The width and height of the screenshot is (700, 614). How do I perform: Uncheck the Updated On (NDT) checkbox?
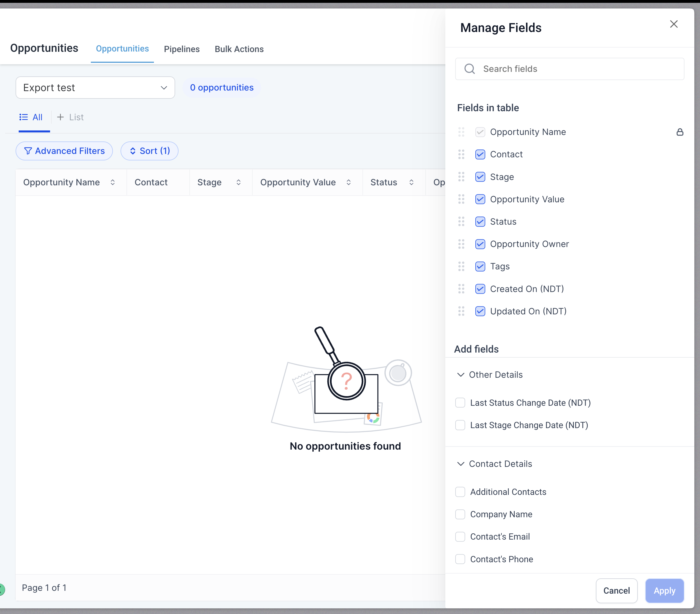[480, 311]
